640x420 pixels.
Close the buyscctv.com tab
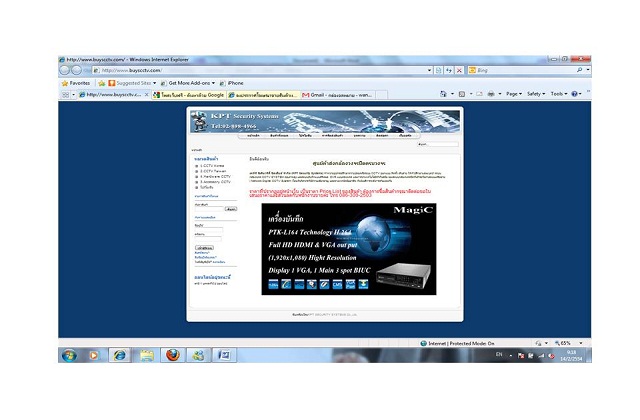click(x=147, y=95)
